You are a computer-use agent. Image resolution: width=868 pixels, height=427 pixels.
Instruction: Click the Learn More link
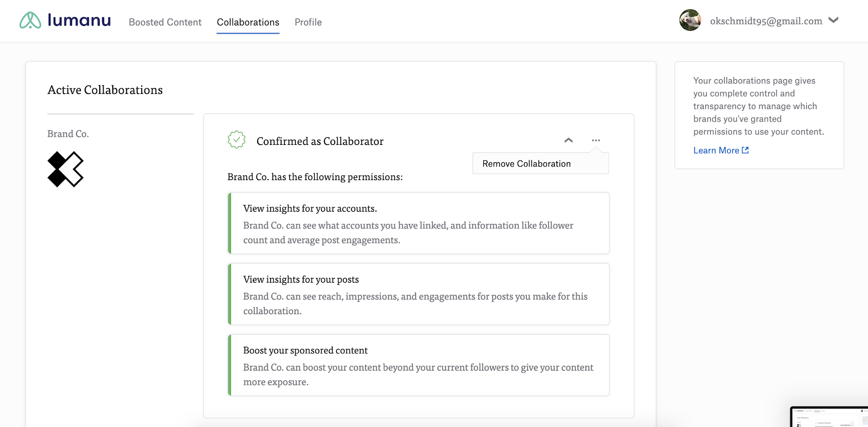(716, 150)
